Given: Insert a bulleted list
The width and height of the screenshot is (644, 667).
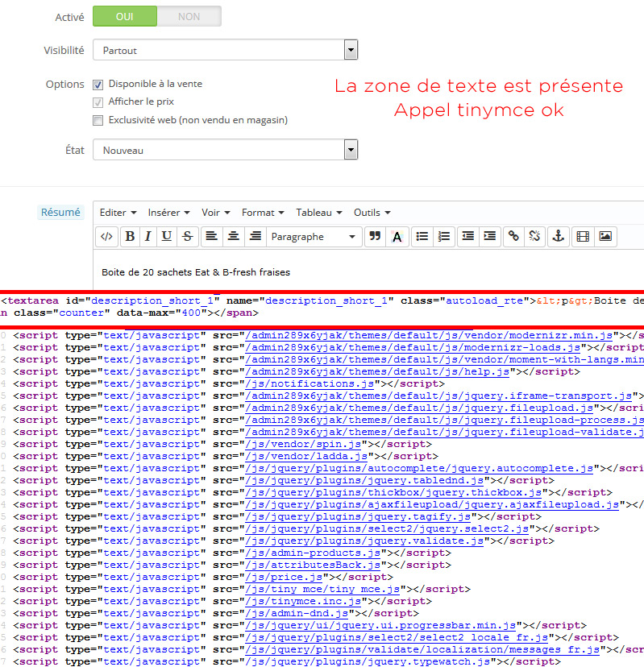Looking at the screenshot, I should [422, 237].
